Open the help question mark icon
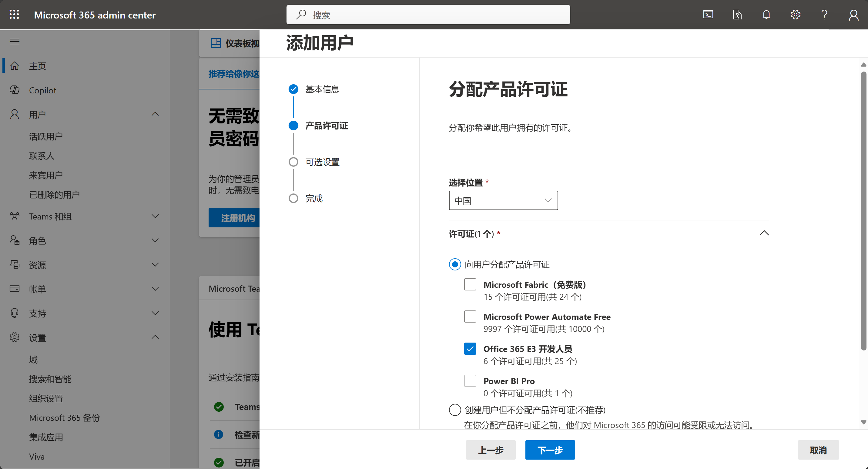This screenshot has width=868, height=469. (824, 15)
